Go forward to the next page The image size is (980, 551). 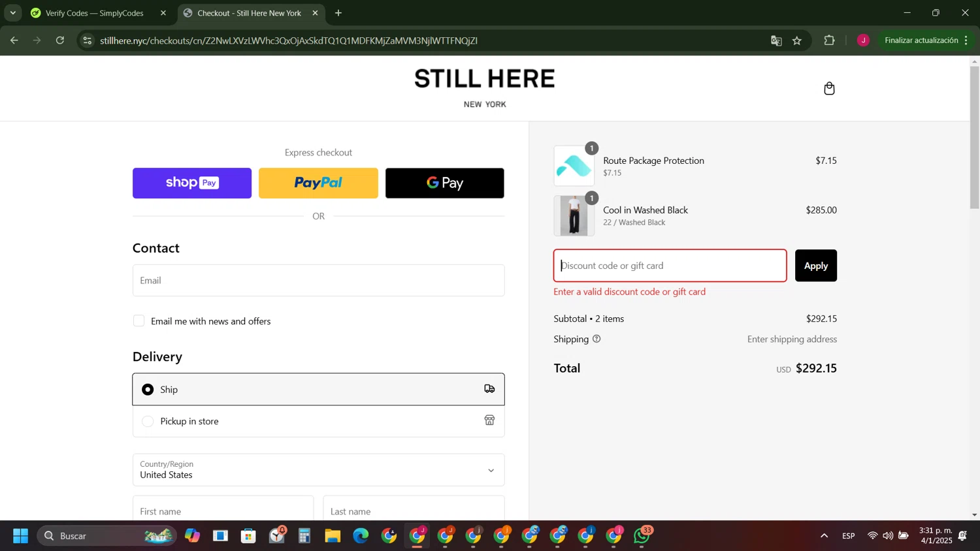(37, 40)
